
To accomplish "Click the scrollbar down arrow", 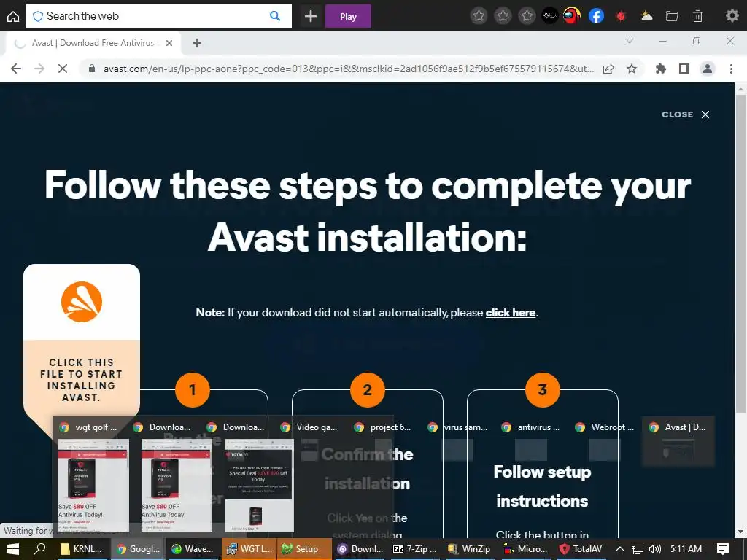I will pos(741,532).
